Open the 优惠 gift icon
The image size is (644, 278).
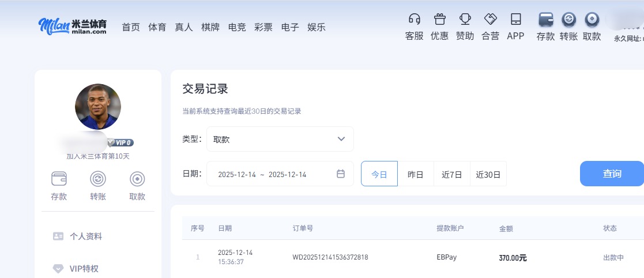point(440,19)
